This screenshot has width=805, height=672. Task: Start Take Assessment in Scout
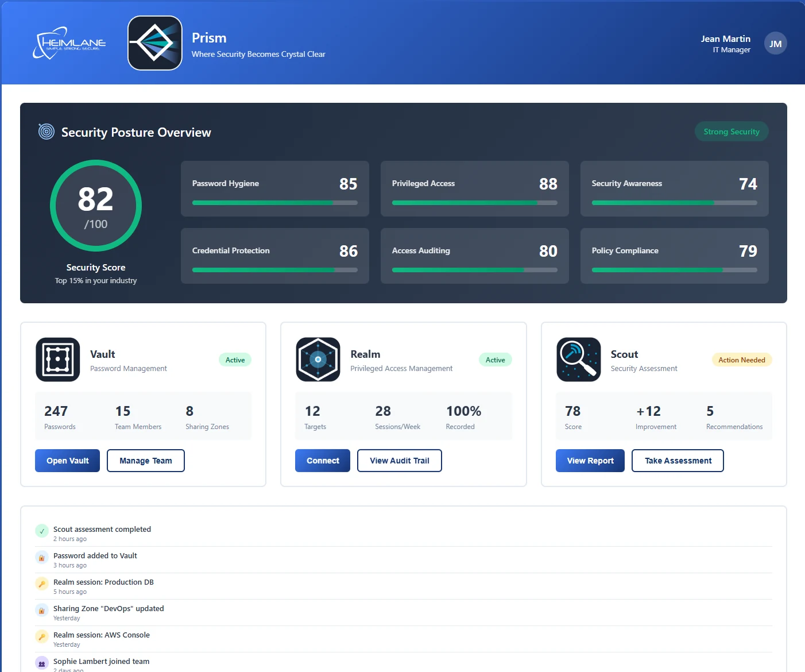(x=678, y=461)
